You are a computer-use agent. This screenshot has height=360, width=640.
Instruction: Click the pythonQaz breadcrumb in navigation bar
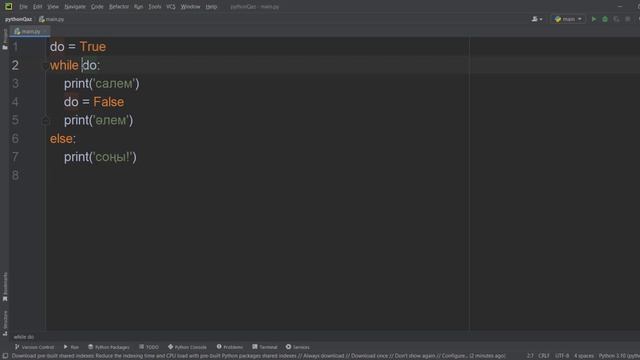point(18,19)
